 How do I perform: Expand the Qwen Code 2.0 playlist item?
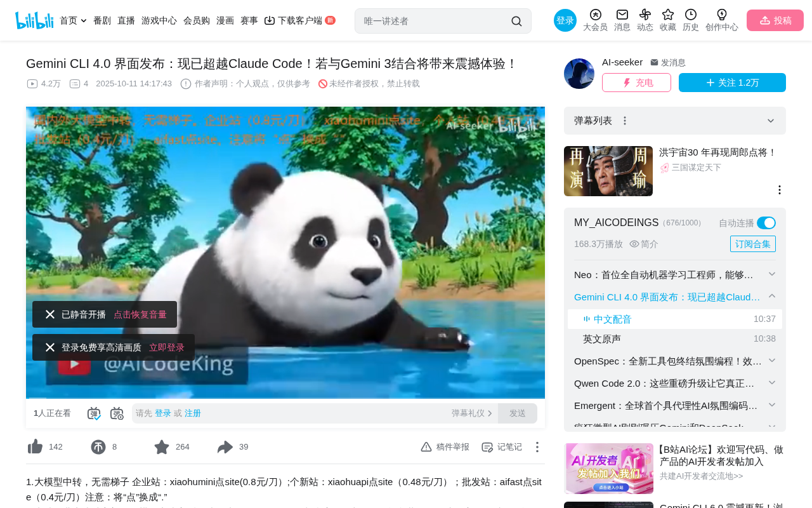tap(772, 383)
